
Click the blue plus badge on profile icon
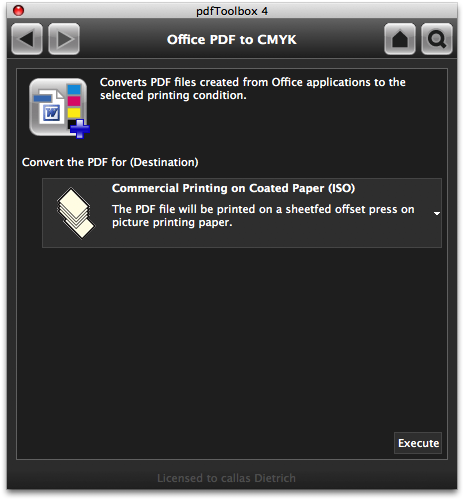coord(80,129)
